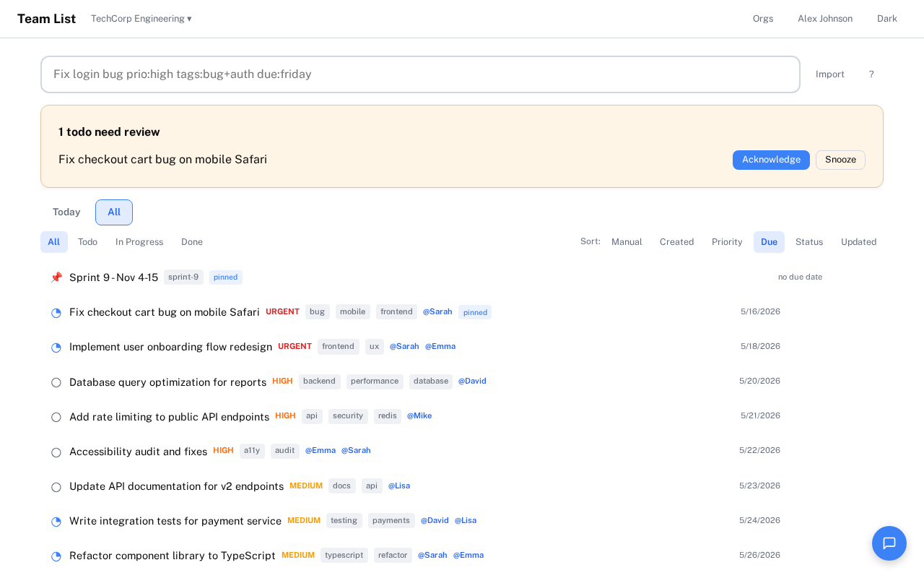Click the pinned badge on Sprint 9 row
This screenshot has height=578, width=924.
pyautogui.click(x=225, y=277)
